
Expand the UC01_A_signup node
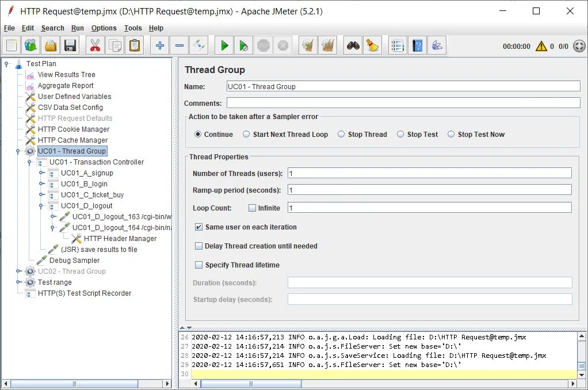(41, 173)
